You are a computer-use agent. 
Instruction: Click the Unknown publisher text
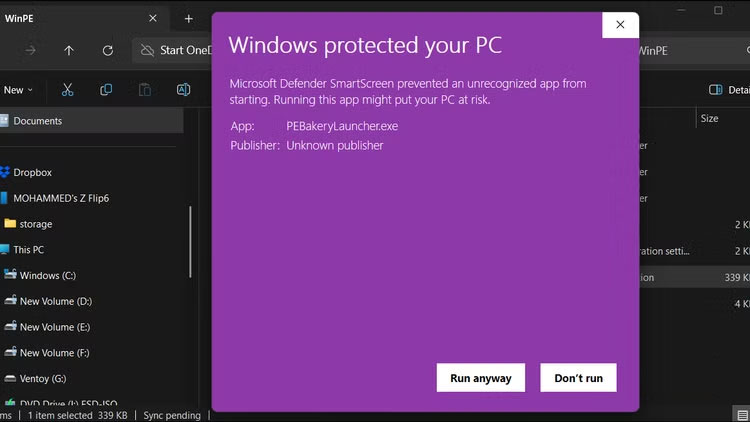(335, 145)
